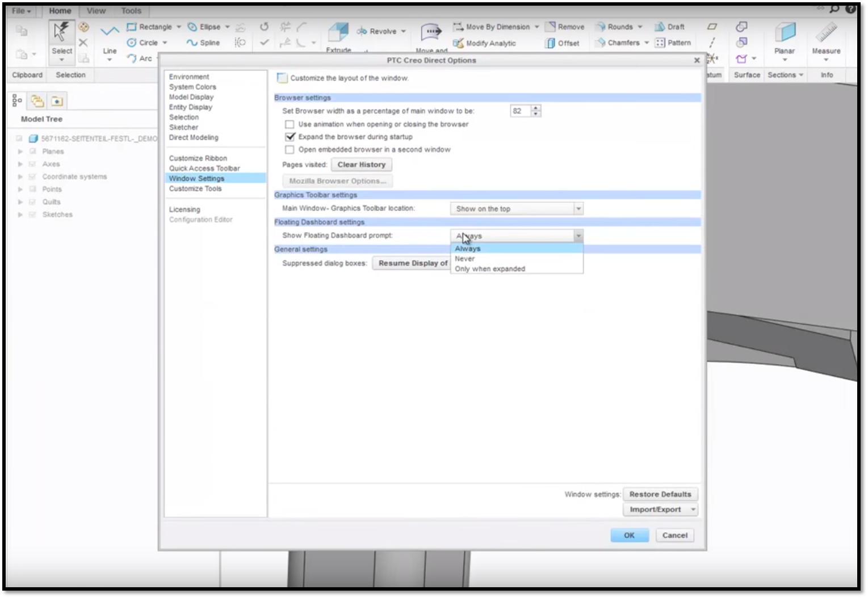Click the search magnifier icon at top right

click(x=834, y=9)
